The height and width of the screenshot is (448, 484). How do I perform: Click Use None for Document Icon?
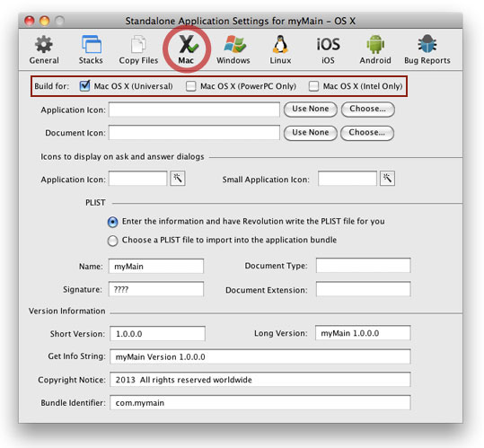click(x=310, y=133)
